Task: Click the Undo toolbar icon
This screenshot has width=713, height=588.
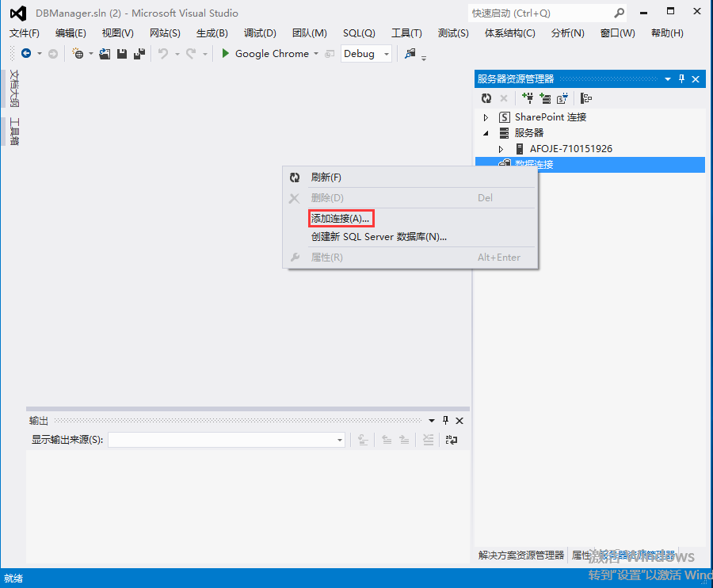Action: pos(165,53)
